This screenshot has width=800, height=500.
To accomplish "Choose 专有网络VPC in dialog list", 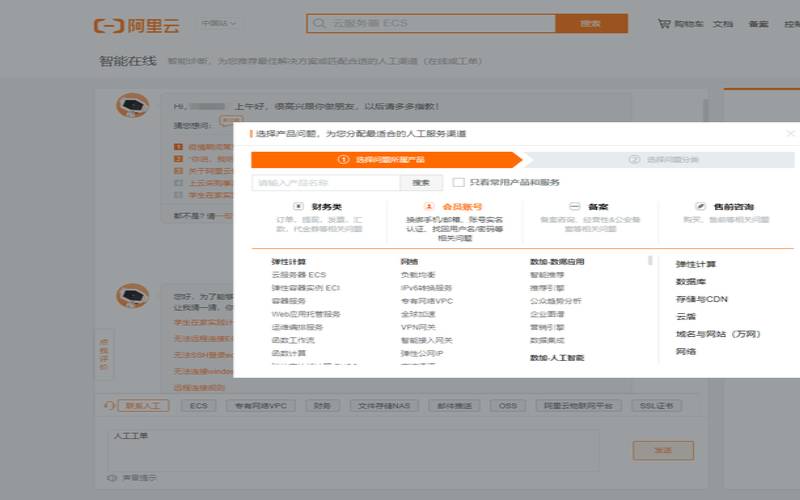I will point(427,301).
